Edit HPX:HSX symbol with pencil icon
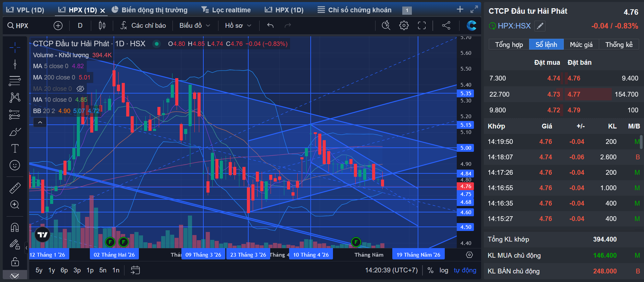The height and width of the screenshot is (282, 644). (540, 26)
